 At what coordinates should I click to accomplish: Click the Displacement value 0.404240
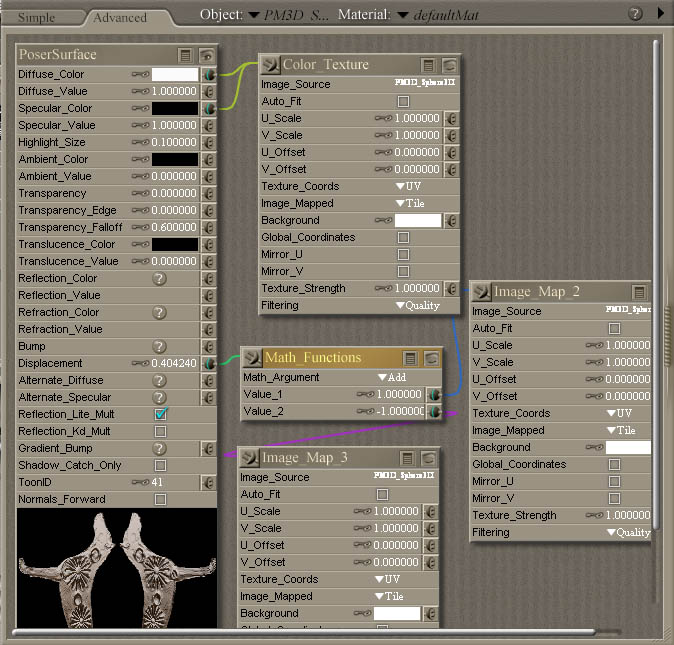174,364
